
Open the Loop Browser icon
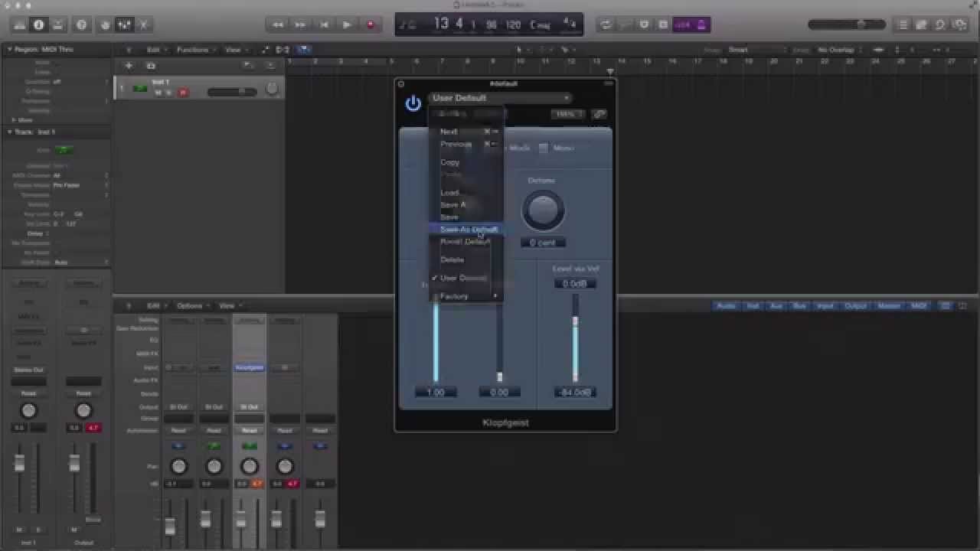(939, 25)
